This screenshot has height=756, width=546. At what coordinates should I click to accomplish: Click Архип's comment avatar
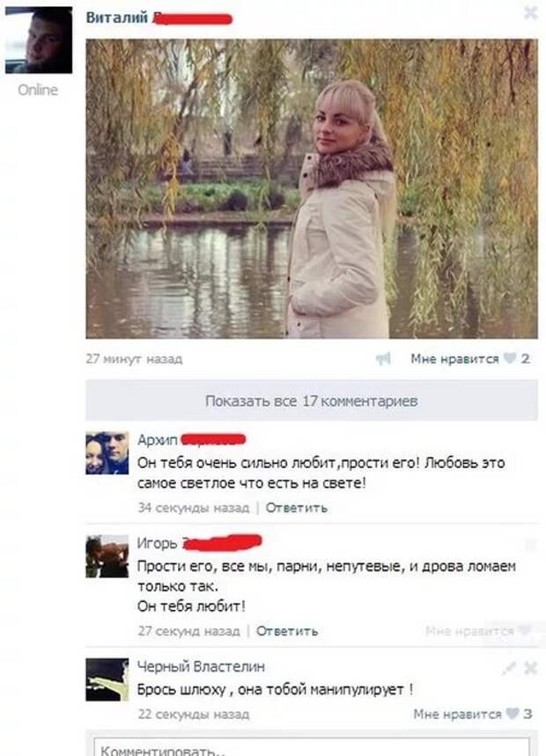coord(107,453)
